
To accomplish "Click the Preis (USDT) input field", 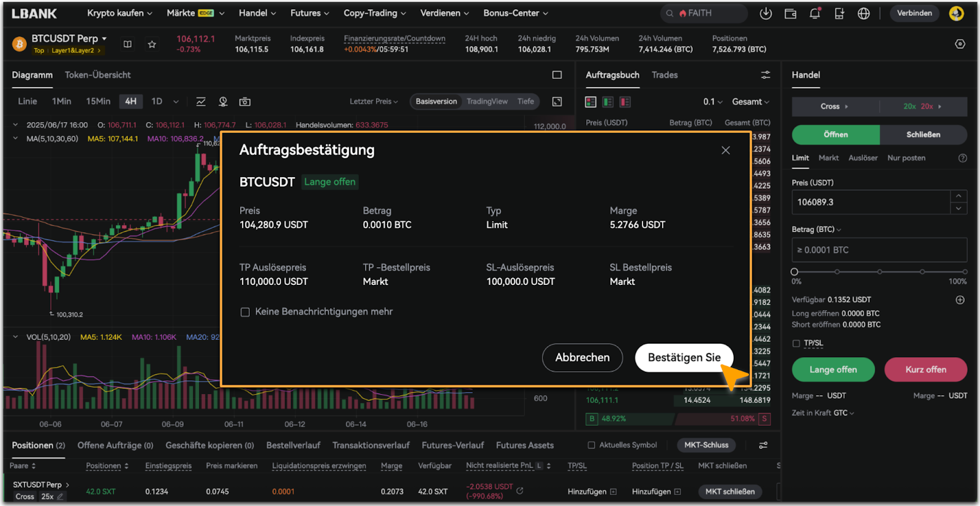I will (870, 202).
